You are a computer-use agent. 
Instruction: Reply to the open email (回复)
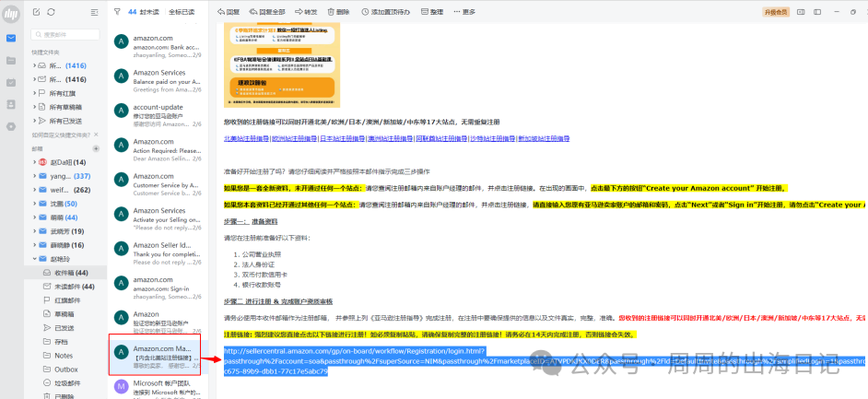[229, 12]
